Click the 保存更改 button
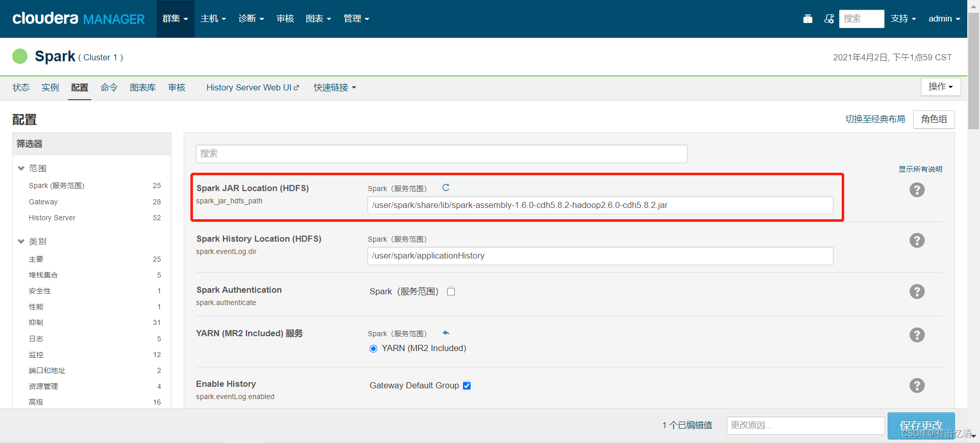The width and height of the screenshot is (980, 443). pyautogui.click(x=921, y=425)
